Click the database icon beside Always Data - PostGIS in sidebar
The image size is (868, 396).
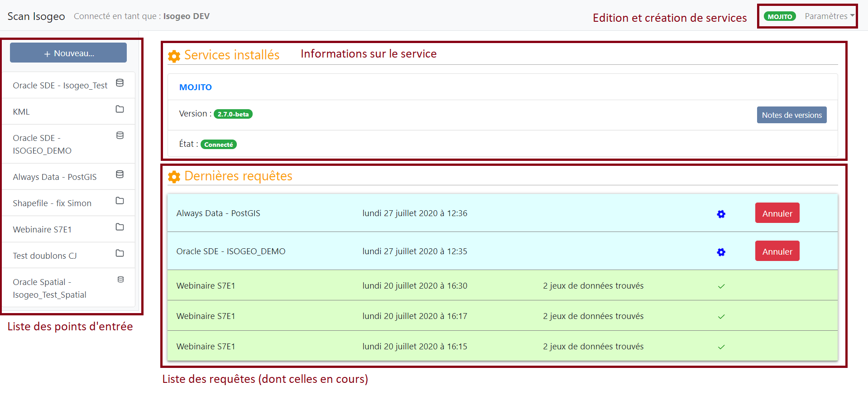pos(120,174)
